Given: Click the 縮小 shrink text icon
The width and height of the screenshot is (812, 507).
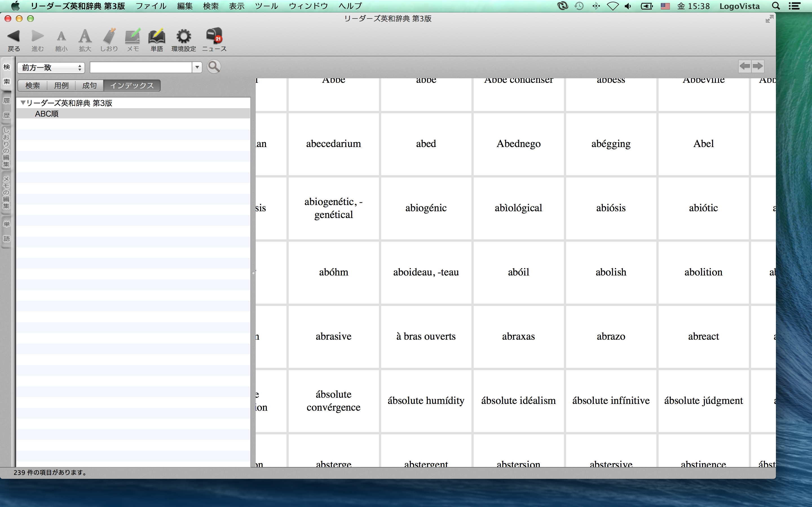Looking at the screenshot, I should 61,36.
